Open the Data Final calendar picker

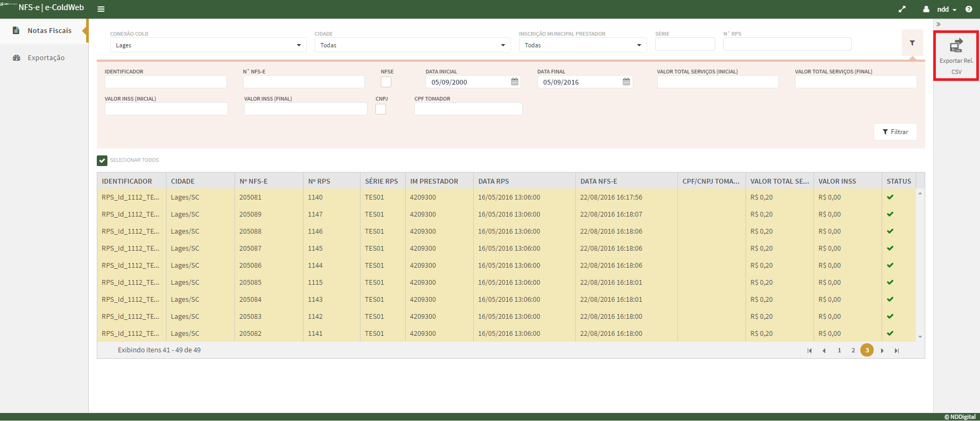pyautogui.click(x=626, y=82)
